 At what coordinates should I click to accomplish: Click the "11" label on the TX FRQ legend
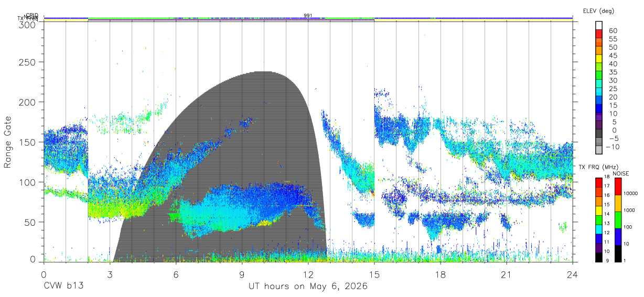click(x=607, y=242)
